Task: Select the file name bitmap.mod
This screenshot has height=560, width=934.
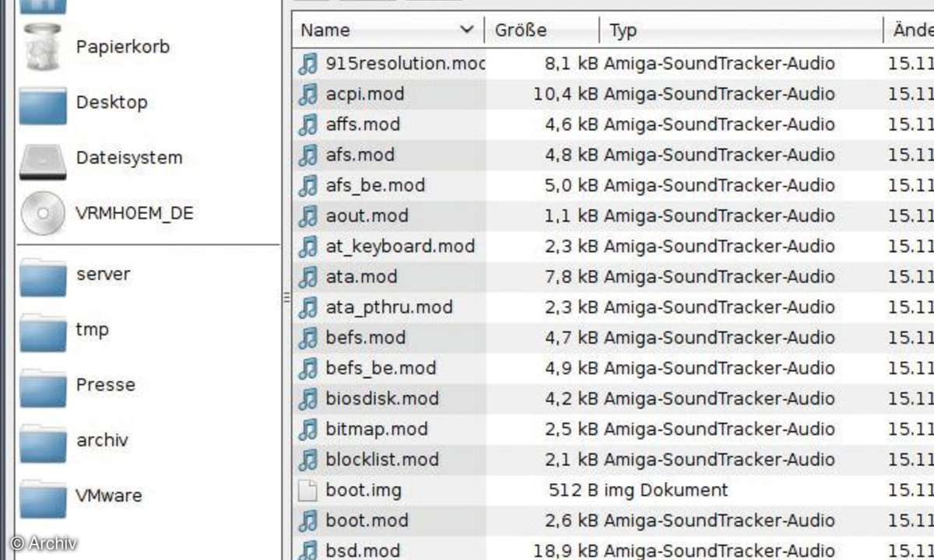Action: (x=377, y=429)
